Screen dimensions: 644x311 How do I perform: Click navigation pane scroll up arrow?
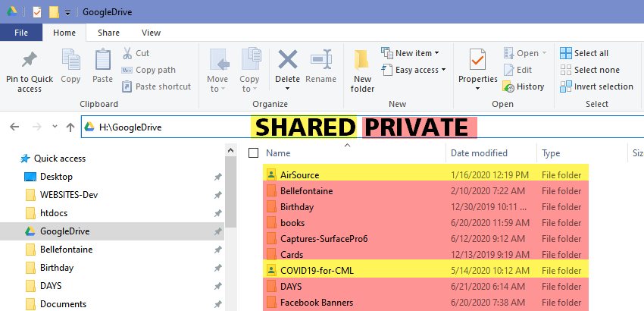230,150
